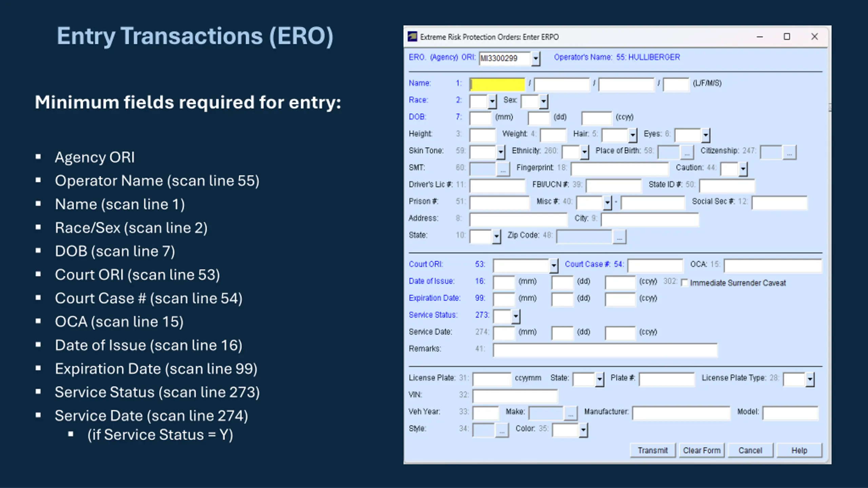Screen dimensions: 868x488
Task: Click the Service Date day field
Action: point(563,333)
